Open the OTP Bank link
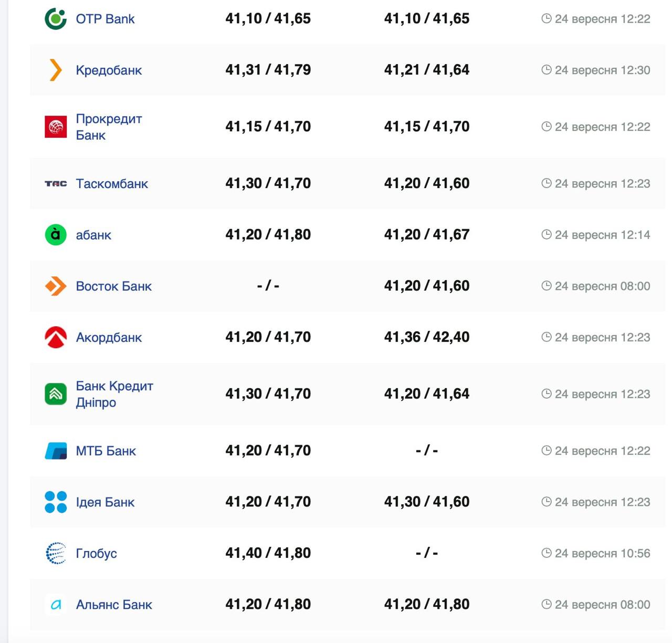The image size is (672, 643). (x=105, y=19)
